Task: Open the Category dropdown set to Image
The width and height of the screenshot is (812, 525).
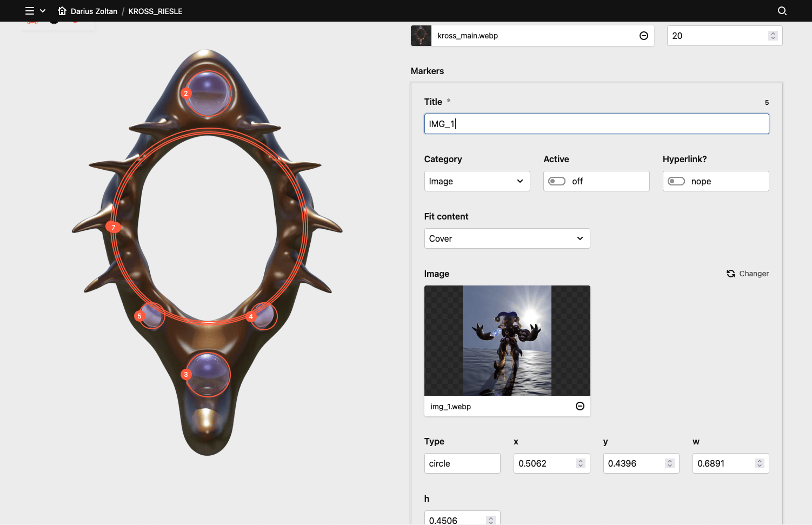Action: pos(477,181)
